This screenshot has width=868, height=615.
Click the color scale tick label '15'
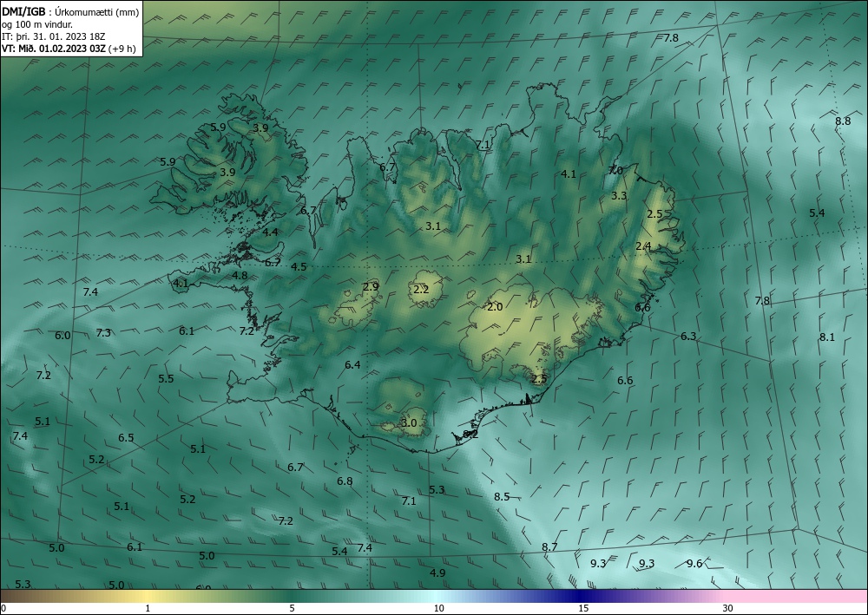(583, 608)
